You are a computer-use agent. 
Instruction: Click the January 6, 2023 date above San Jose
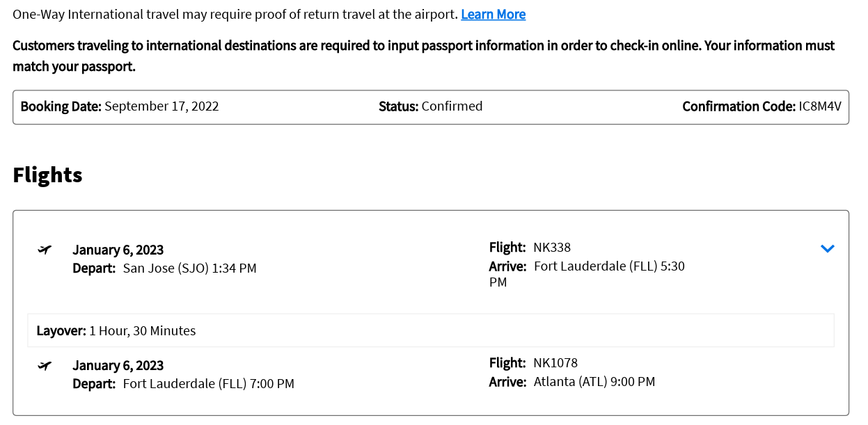[118, 250]
